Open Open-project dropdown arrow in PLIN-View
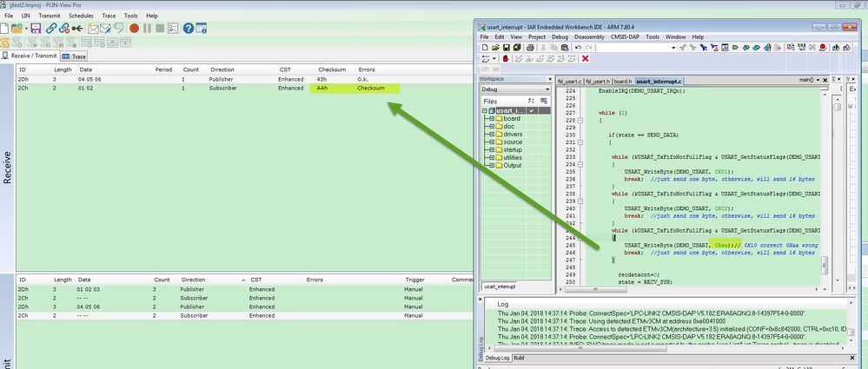868x369 pixels. click(x=26, y=28)
